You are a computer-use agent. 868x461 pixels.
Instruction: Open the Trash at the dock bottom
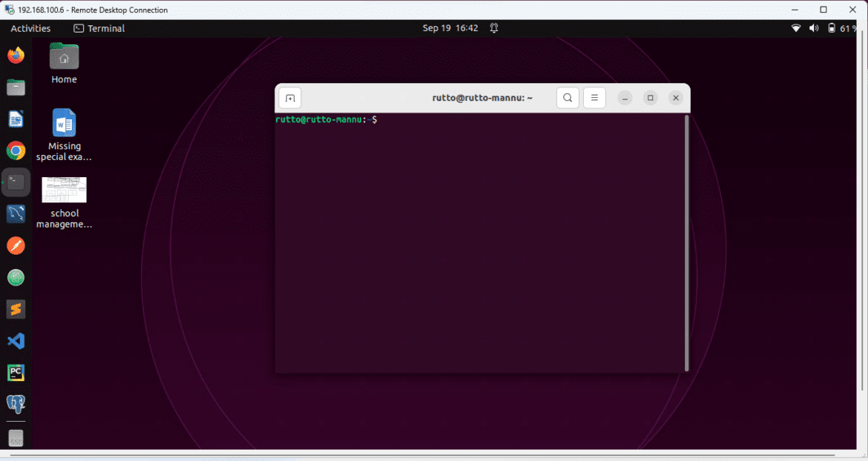(x=16, y=438)
